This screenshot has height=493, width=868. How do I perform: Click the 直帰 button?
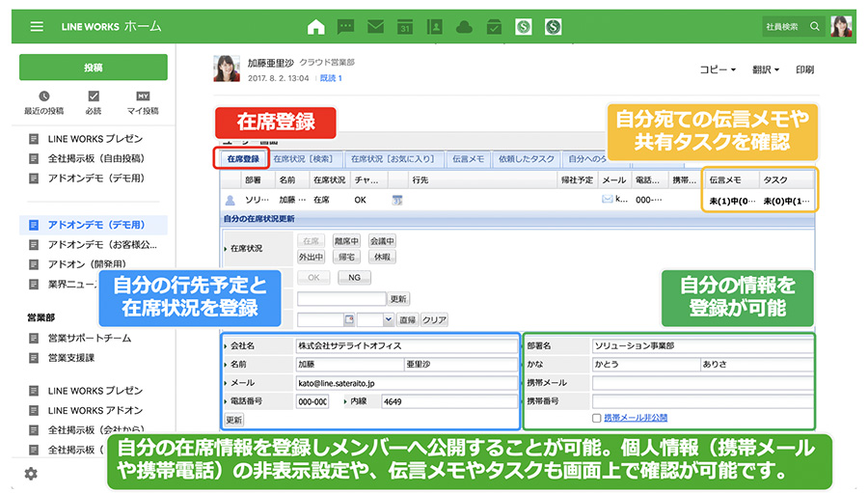[x=407, y=319]
